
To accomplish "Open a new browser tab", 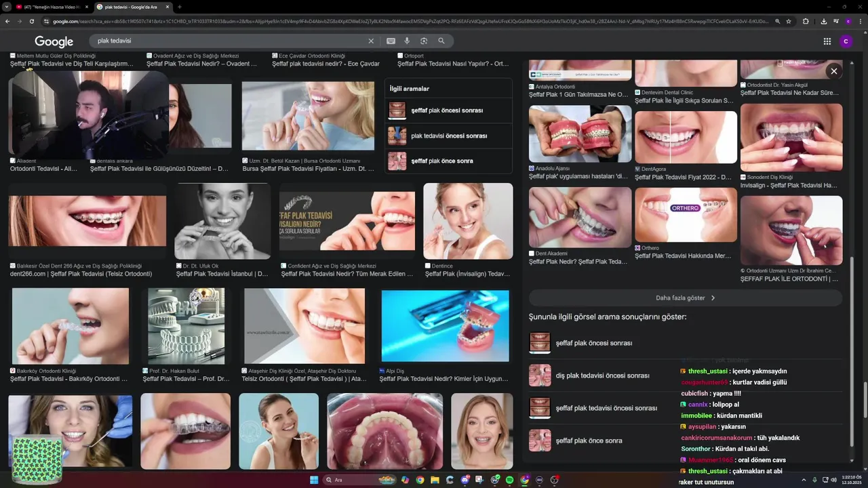I will [x=179, y=7].
